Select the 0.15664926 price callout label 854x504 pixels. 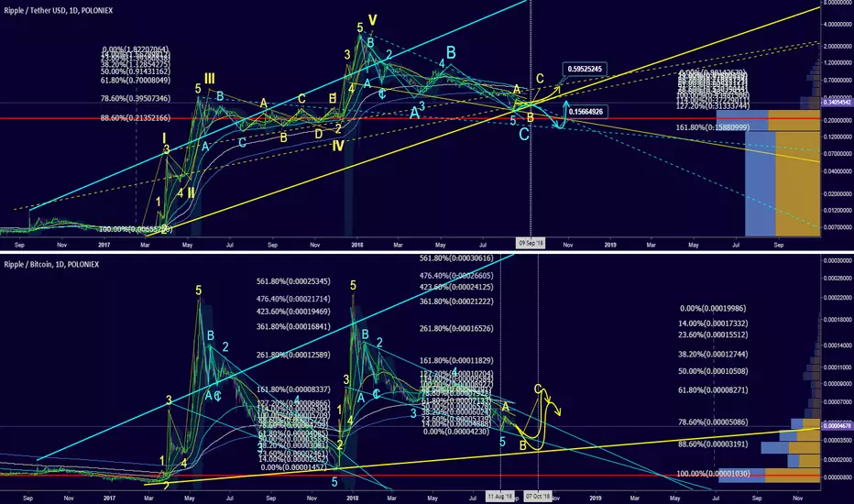[x=586, y=112]
